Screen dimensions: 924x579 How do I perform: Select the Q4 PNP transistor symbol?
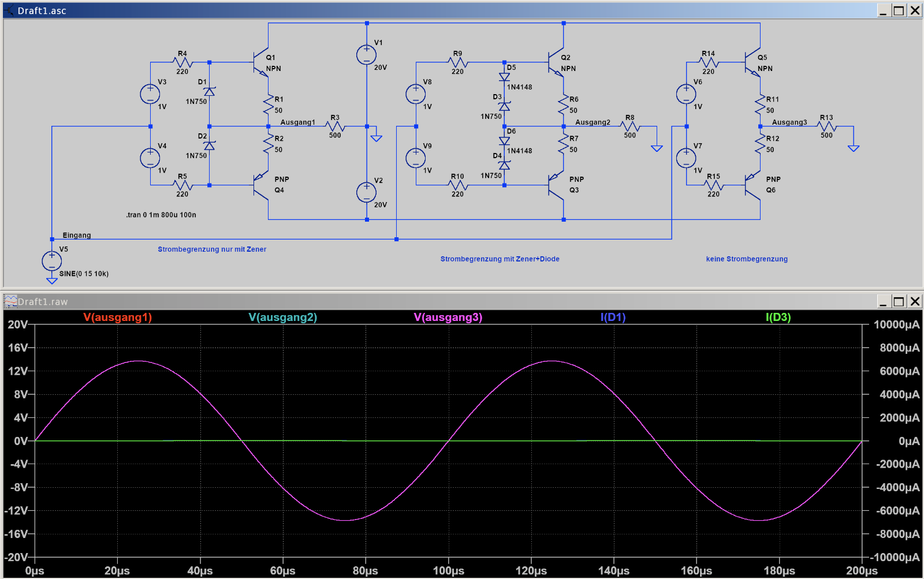(x=261, y=185)
